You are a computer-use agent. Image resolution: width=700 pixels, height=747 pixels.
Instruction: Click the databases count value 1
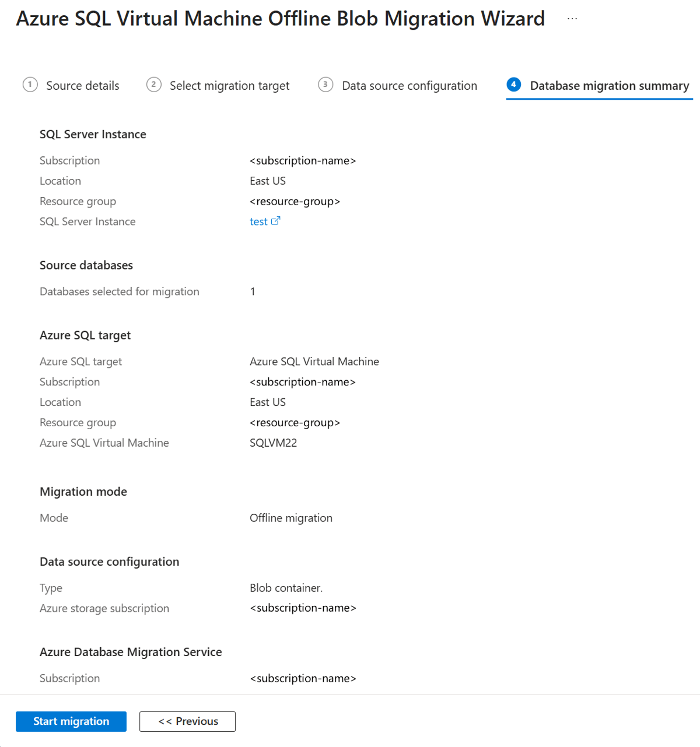(x=253, y=292)
